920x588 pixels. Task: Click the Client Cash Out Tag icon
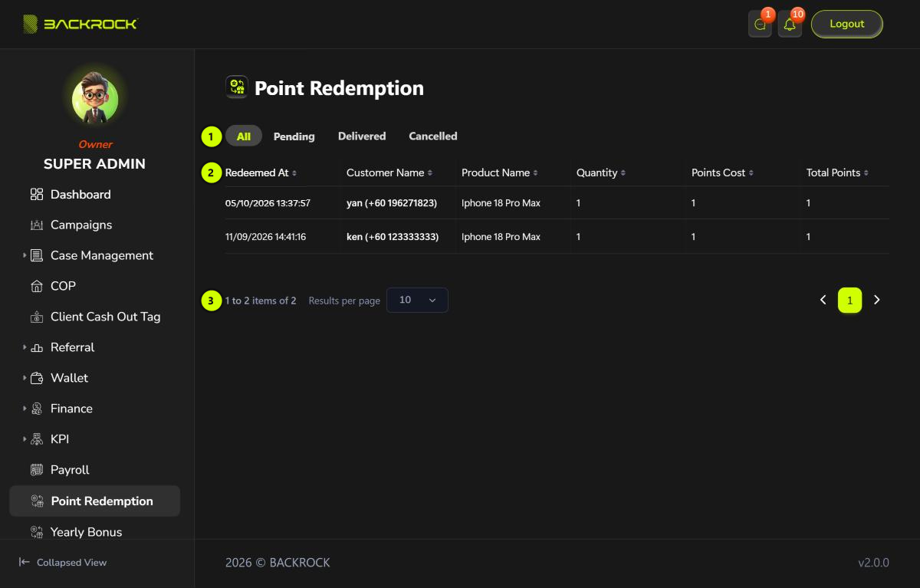point(37,317)
